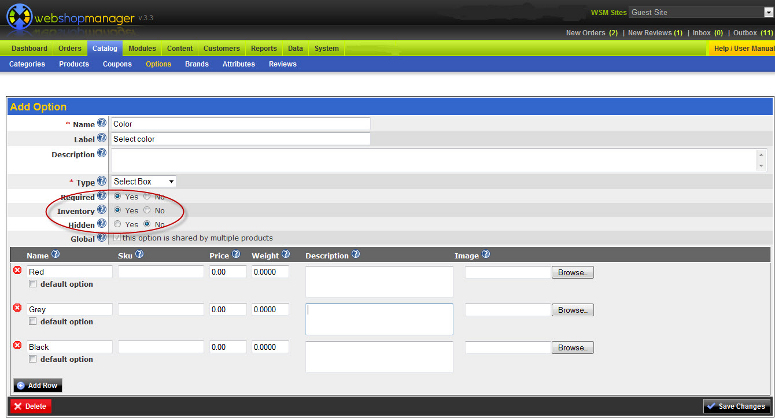Open the Help / User Manual link
The height and width of the screenshot is (418, 775).
[743, 48]
